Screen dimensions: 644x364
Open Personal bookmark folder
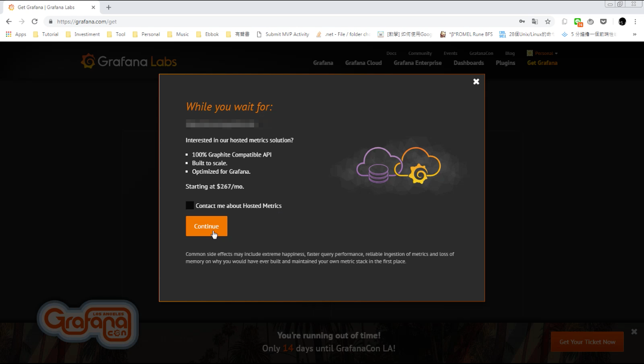[146, 34]
